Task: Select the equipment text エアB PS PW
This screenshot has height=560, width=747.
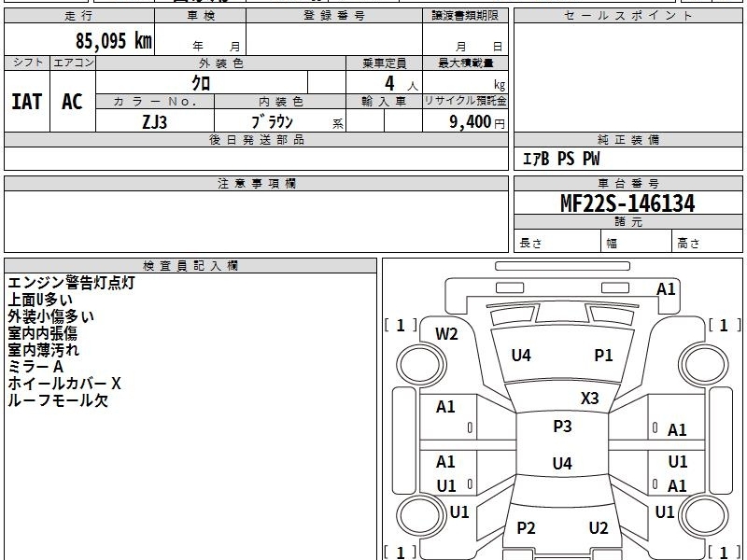Action: point(561,159)
